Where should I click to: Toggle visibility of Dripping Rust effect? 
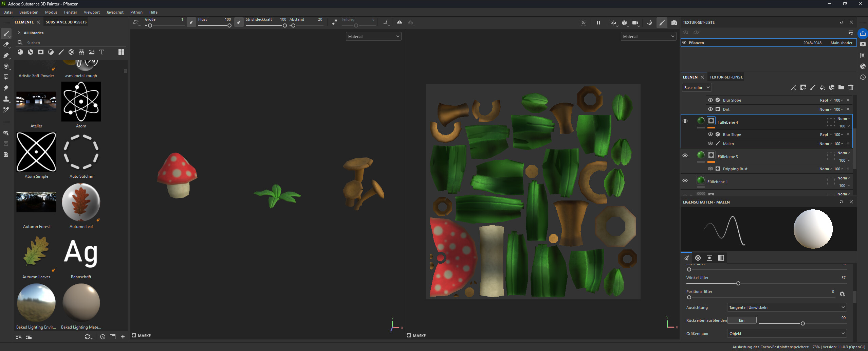click(710, 169)
